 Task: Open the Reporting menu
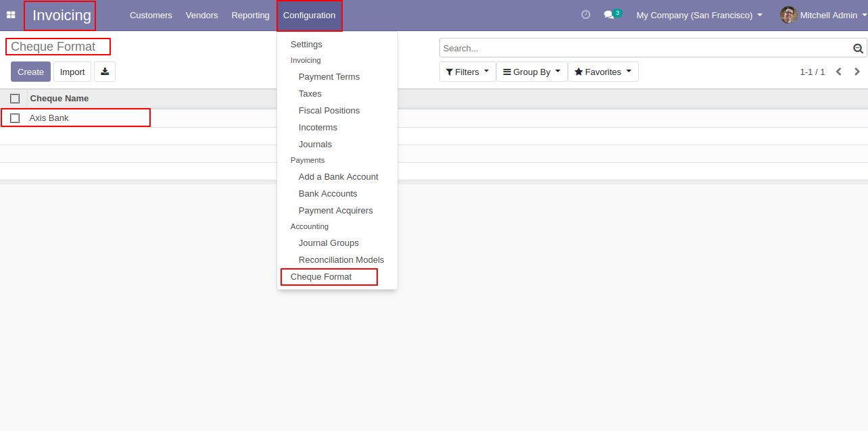pyautogui.click(x=250, y=15)
